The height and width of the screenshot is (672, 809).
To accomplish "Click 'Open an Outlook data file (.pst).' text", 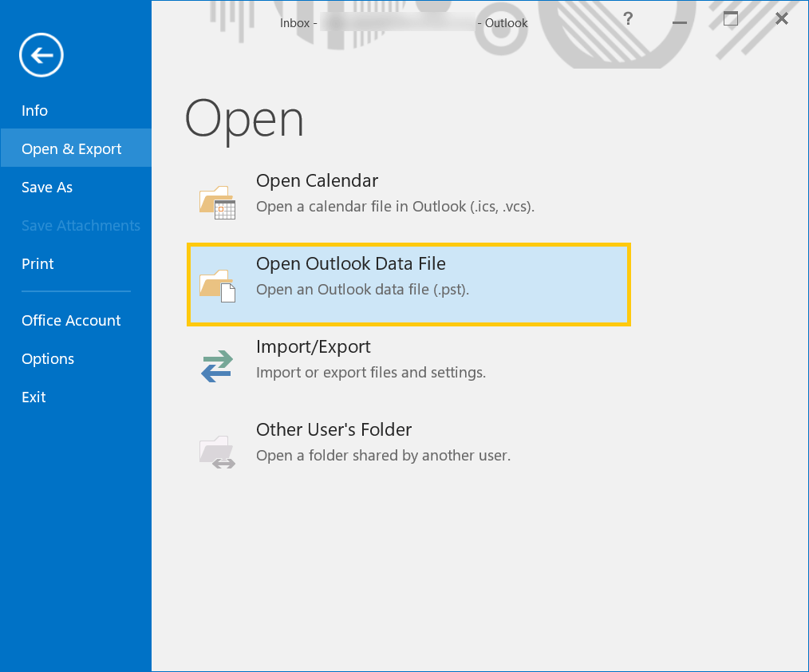I will click(362, 290).
